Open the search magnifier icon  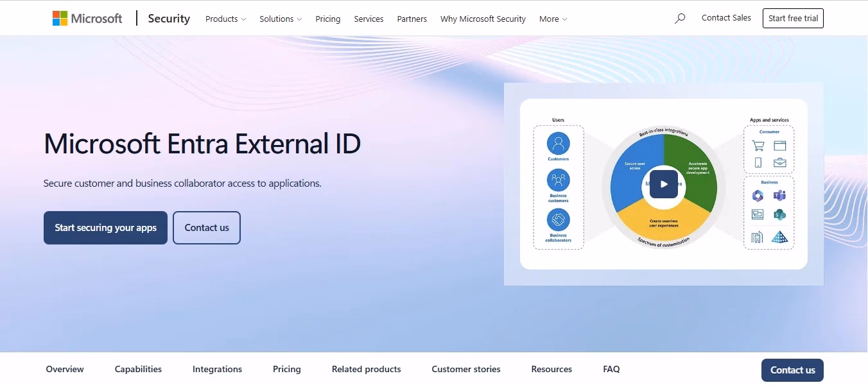680,19
